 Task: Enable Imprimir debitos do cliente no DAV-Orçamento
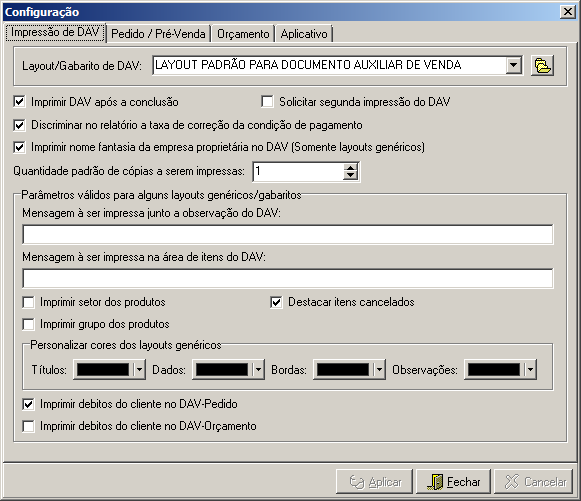(28, 426)
